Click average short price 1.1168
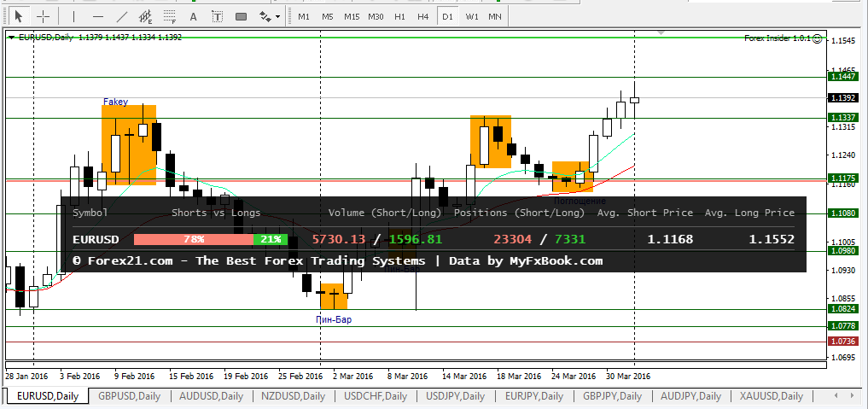Viewport: 868px width, 409px height. pyautogui.click(x=670, y=240)
